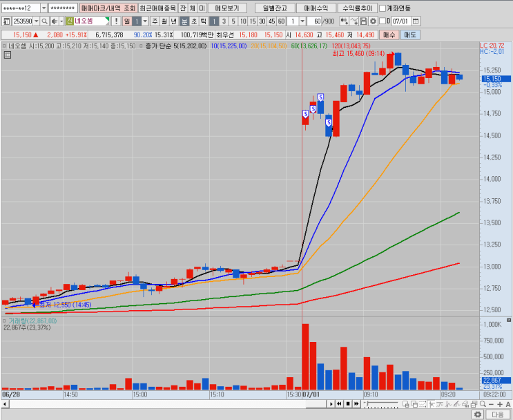Click the add indicator icon with a plus

click(344, 21)
